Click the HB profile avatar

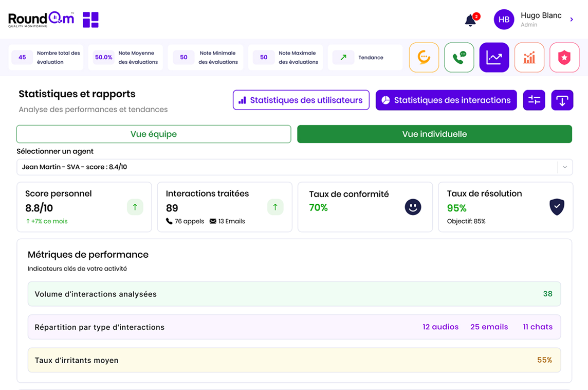tap(504, 20)
